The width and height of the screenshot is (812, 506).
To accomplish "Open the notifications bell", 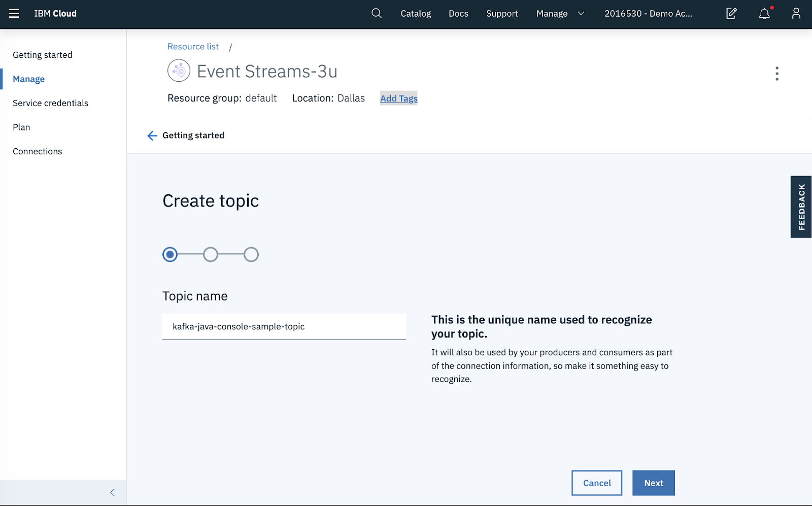I will click(x=764, y=14).
